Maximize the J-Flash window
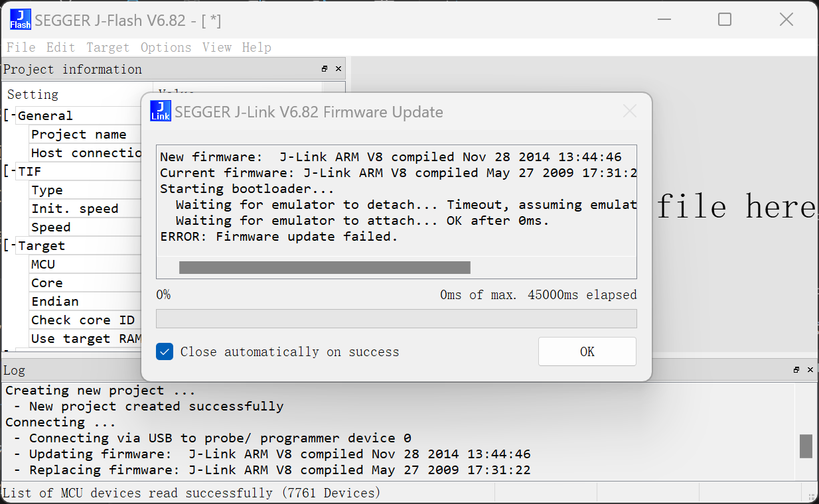 point(725,20)
